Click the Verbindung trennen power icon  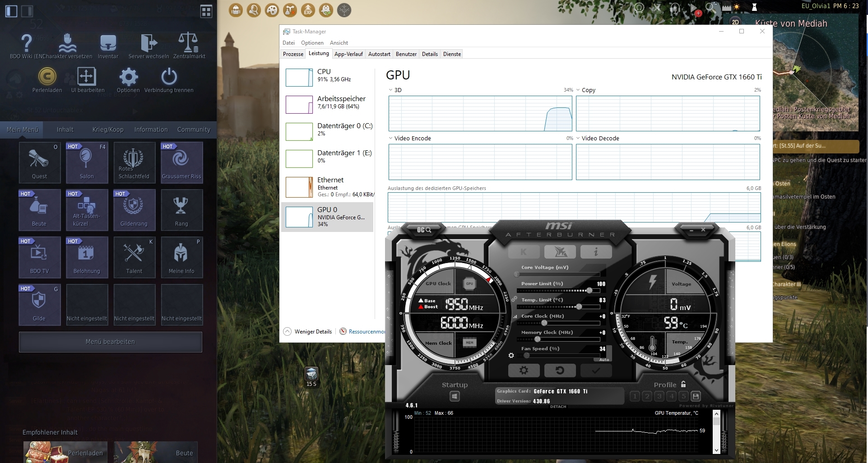pos(169,77)
